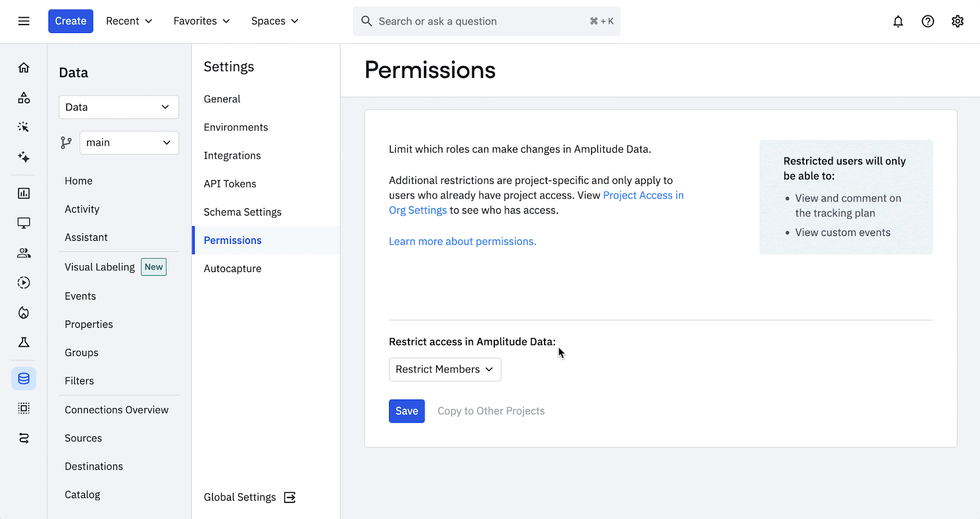980x519 pixels.
Task: Open the hamburger navigation menu
Action: coord(24,21)
